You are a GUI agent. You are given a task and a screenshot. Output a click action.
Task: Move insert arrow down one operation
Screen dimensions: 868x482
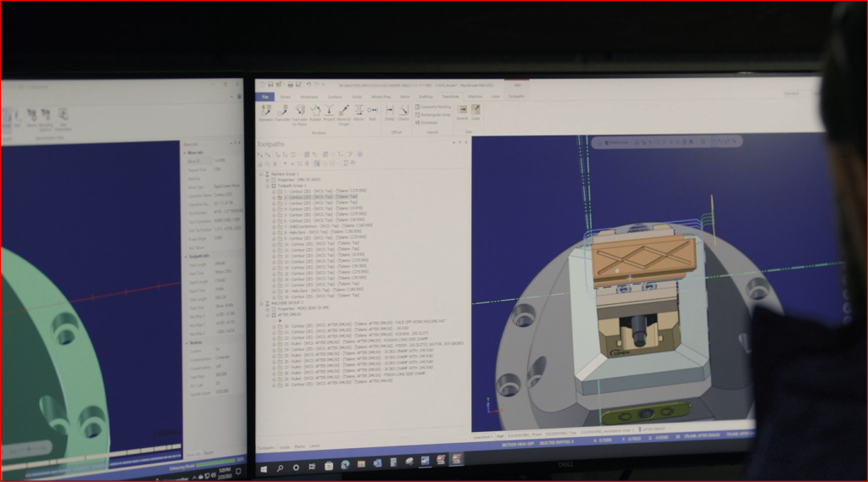(x=285, y=163)
